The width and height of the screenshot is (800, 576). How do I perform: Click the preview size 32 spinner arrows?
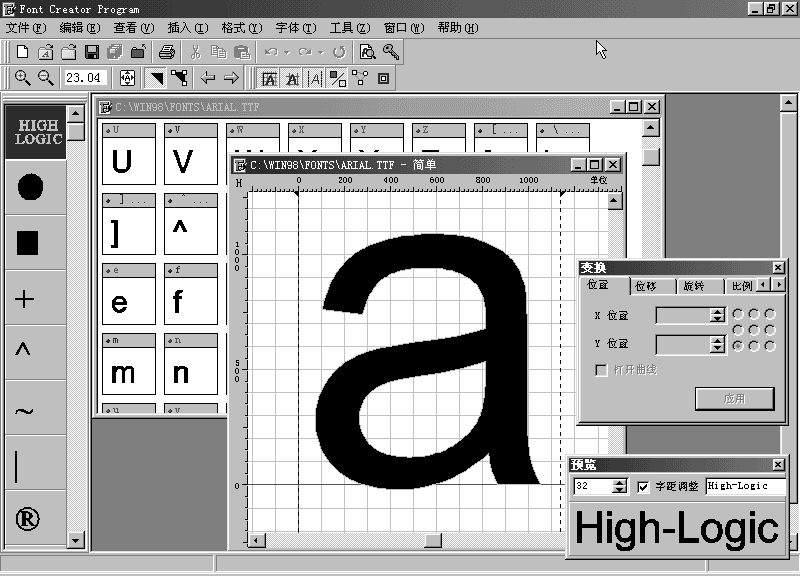point(619,486)
